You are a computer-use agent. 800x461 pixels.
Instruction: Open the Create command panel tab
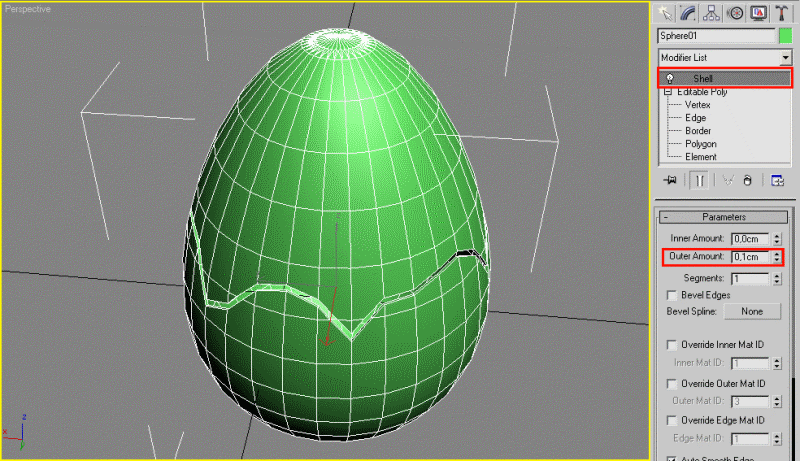coord(664,13)
